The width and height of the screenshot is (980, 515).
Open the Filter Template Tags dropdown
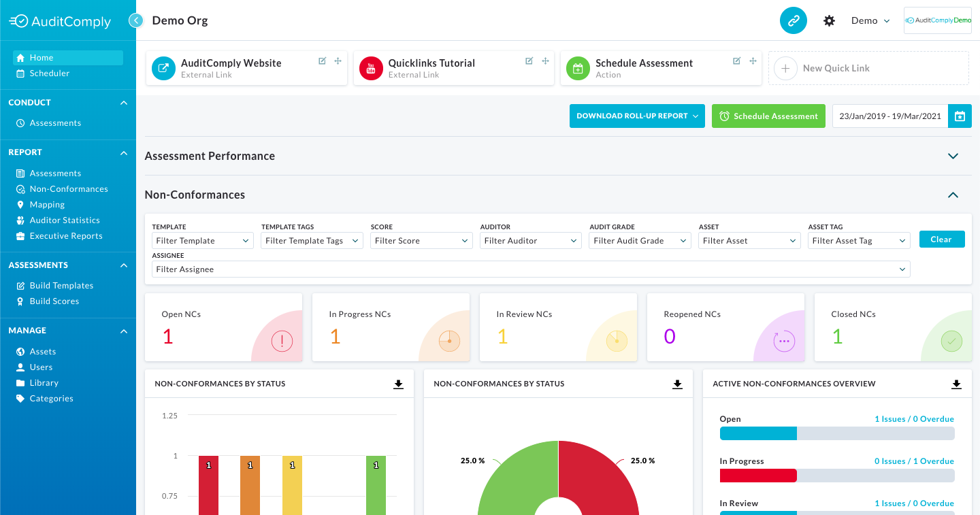click(x=312, y=241)
